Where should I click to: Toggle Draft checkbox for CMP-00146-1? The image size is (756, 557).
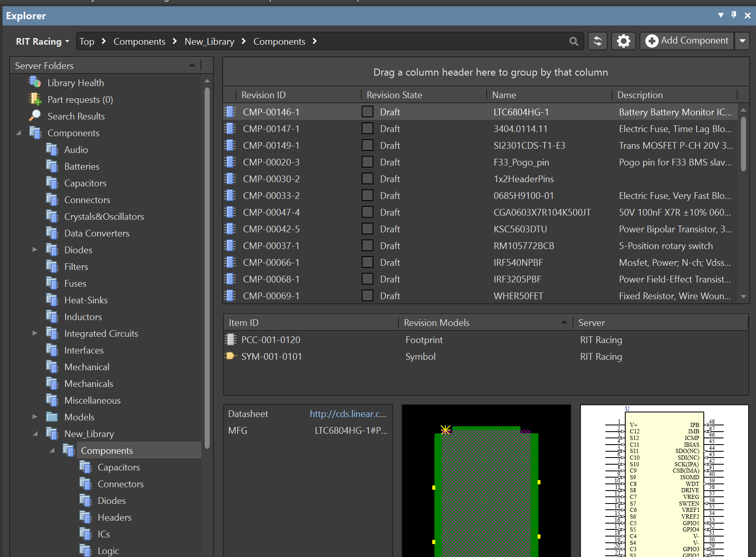[x=368, y=112]
